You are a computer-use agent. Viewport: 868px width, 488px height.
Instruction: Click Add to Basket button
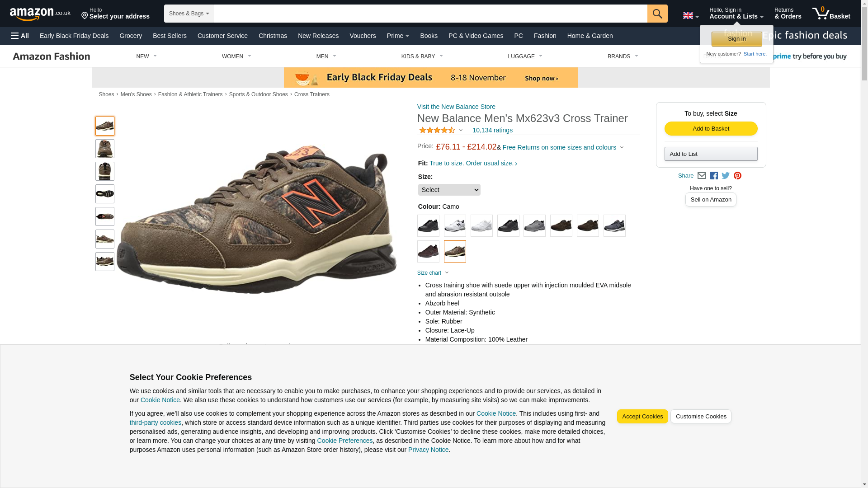(711, 129)
